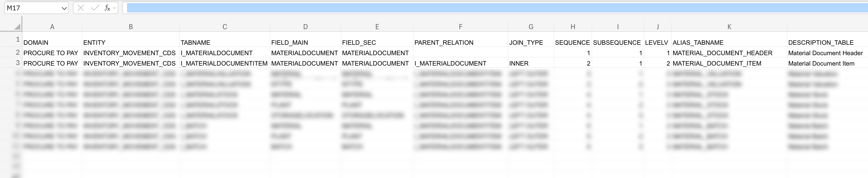Viewport: 868px width, 178px height.
Task: Expand the small chevron beside fx
Action: pyautogui.click(x=115, y=8)
